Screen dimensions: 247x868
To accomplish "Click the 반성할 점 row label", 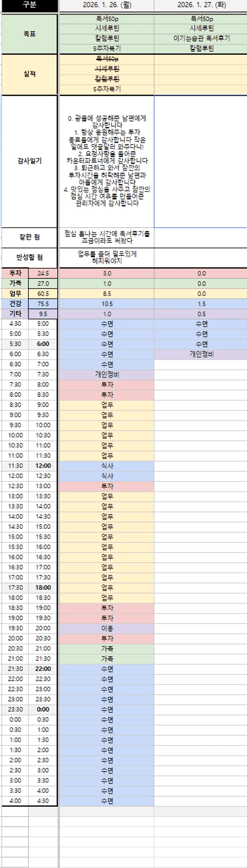I will click(29, 258).
